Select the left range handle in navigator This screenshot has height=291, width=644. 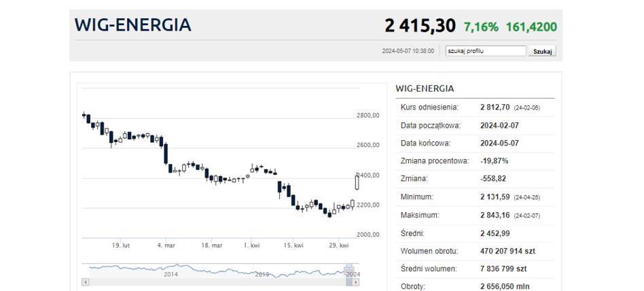pyautogui.click(x=346, y=271)
